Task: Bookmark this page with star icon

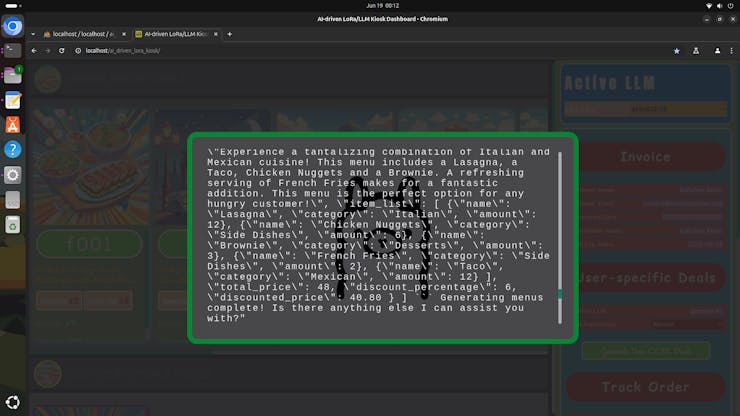Action: pos(677,51)
